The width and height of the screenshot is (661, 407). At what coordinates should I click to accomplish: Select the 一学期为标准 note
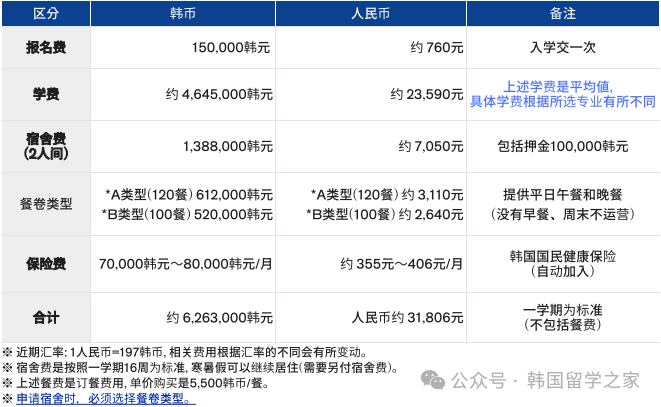click(563, 310)
